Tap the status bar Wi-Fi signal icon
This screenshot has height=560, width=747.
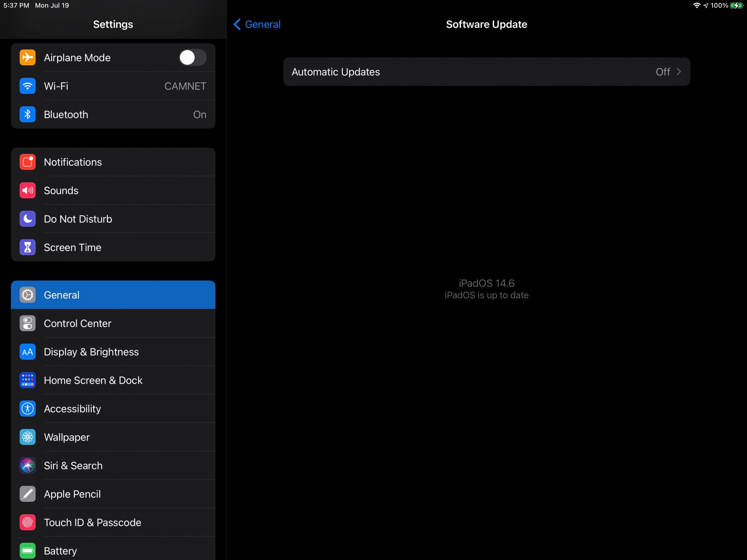point(697,5)
